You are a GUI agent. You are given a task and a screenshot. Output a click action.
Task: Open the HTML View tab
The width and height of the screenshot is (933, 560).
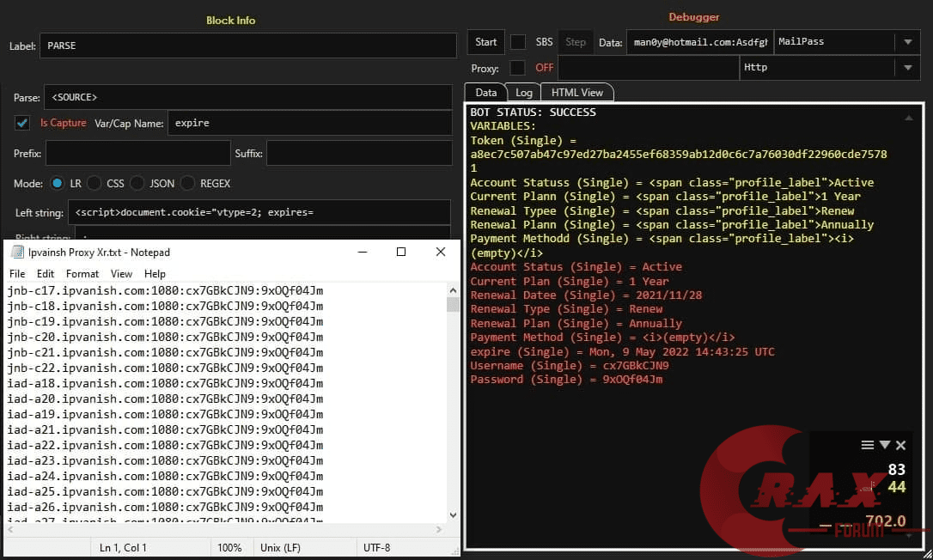(x=576, y=93)
